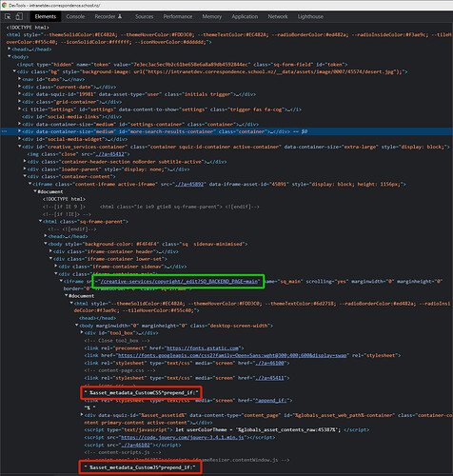Expand the grid-container div
The image size is (453, 476).
pyautogui.click(x=20, y=102)
